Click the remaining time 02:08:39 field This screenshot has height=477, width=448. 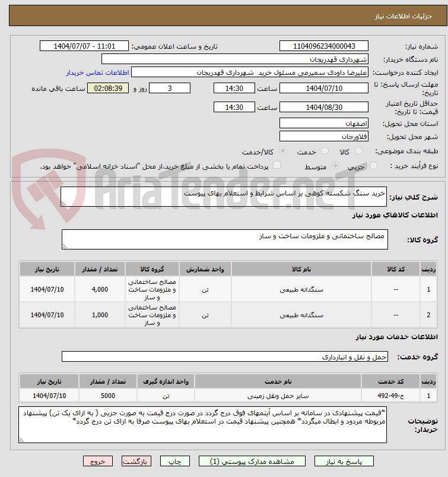tap(108, 89)
